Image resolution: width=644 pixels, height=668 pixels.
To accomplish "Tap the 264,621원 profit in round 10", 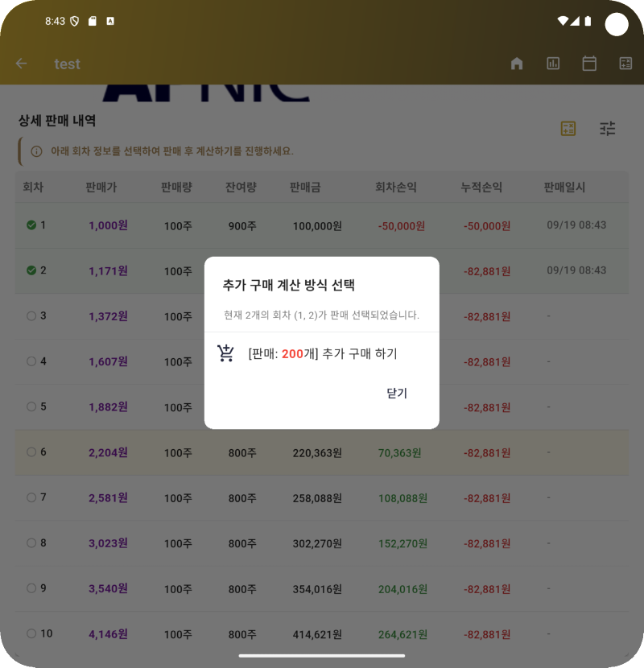I will point(402,634).
